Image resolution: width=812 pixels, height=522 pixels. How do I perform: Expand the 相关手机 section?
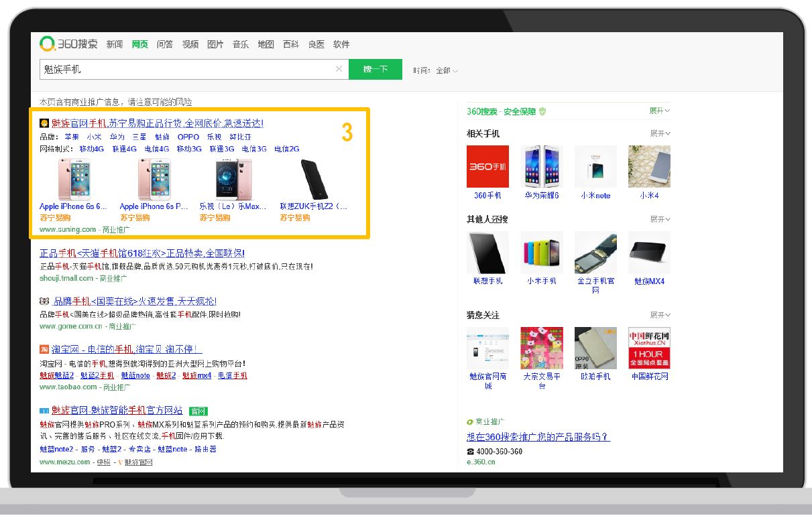pyautogui.click(x=660, y=133)
